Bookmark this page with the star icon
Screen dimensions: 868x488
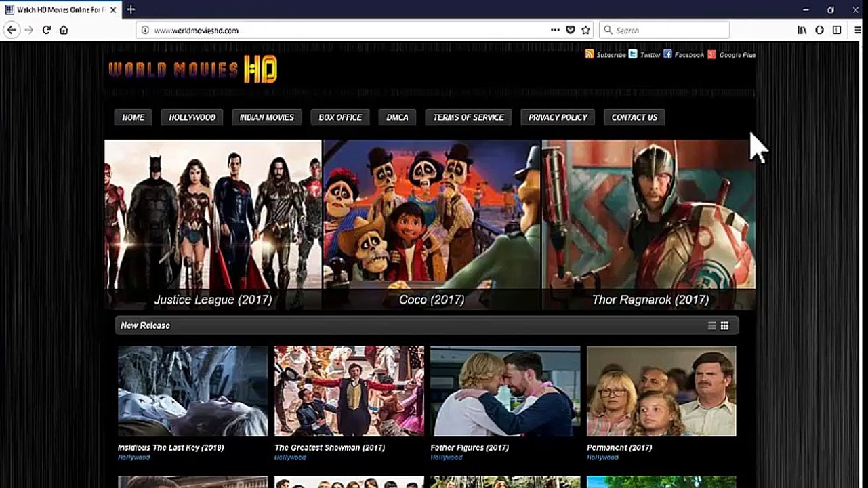pyautogui.click(x=586, y=30)
